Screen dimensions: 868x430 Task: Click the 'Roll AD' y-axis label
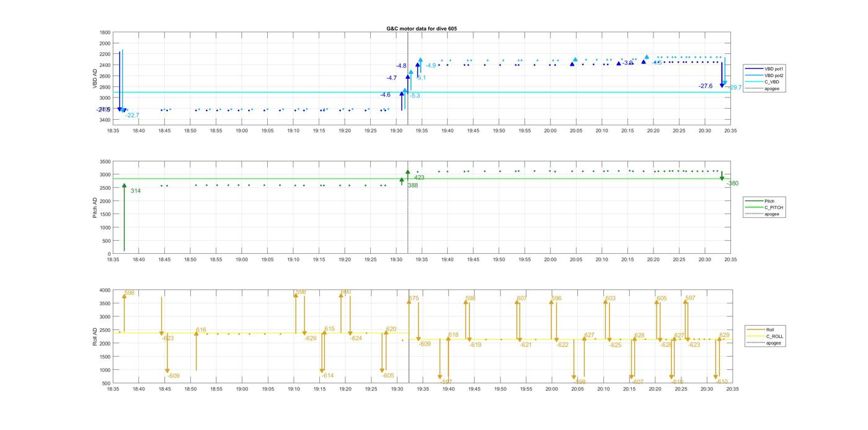coord(95,336)
